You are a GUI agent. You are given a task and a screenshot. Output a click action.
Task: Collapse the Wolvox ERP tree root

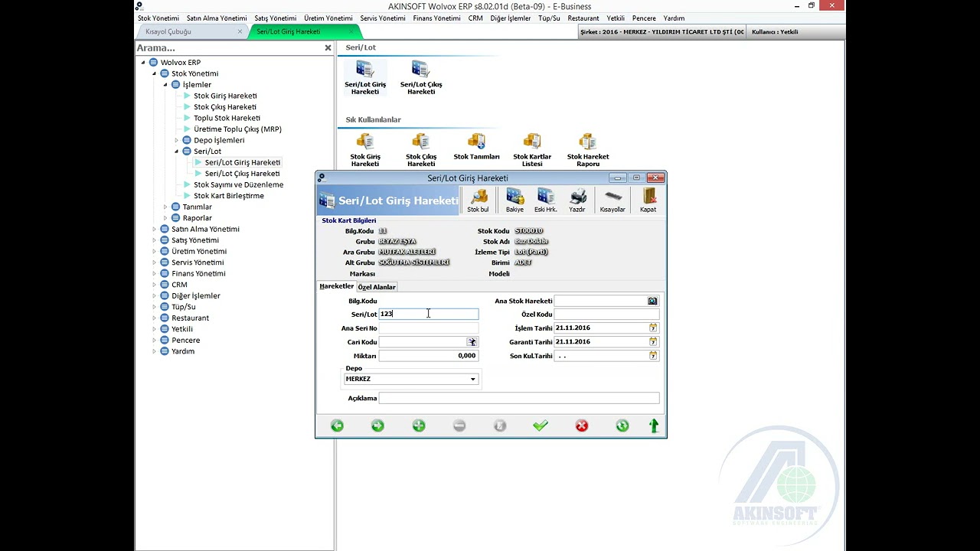[143, 63]
